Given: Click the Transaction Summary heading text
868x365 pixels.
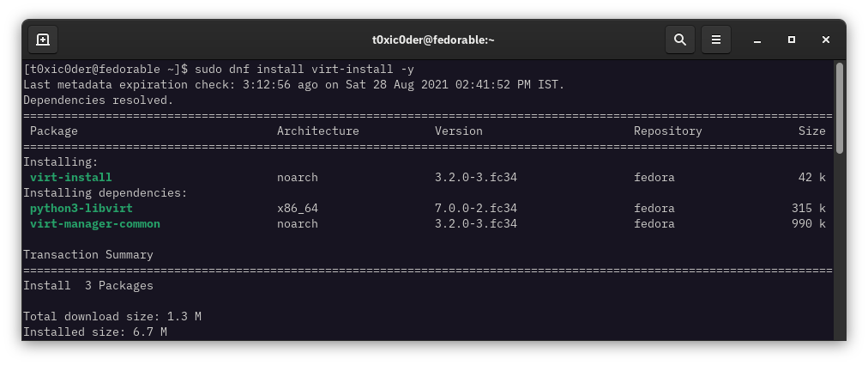Looking at the screenshot, I should [88, 255].
